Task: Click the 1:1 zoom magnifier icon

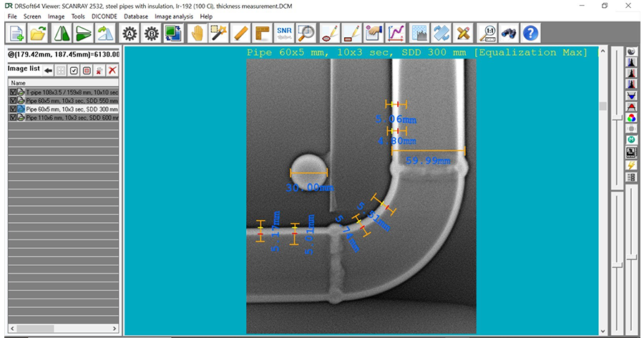Action: pos(486,33)
